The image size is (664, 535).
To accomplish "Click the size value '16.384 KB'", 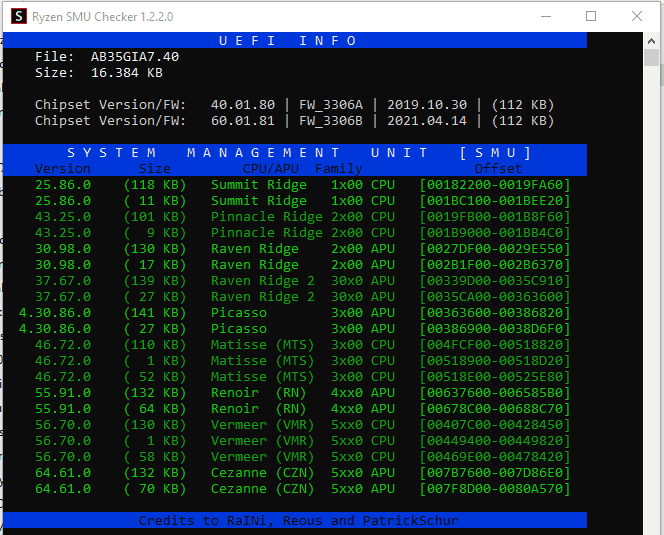I will (127, 73).
